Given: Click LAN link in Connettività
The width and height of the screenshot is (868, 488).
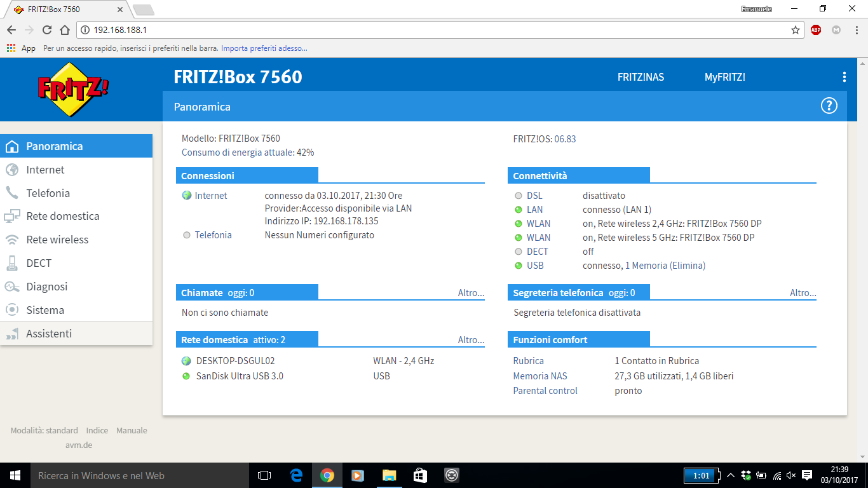Looking at the screenshot, I should coord(535,210).
